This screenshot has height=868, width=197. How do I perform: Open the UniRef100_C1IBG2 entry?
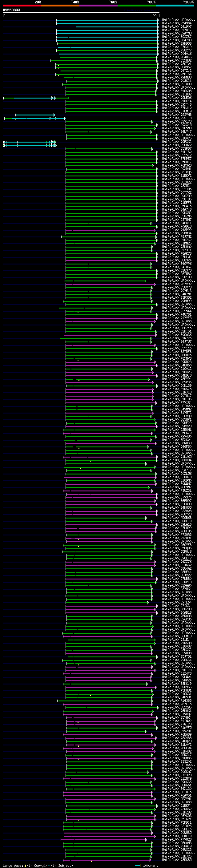coord(176,94)
